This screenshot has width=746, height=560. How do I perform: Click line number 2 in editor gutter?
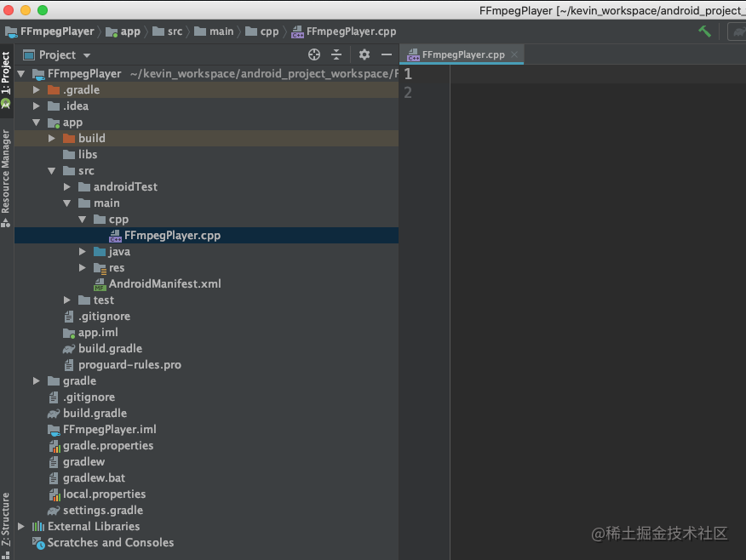pos(408,92)
